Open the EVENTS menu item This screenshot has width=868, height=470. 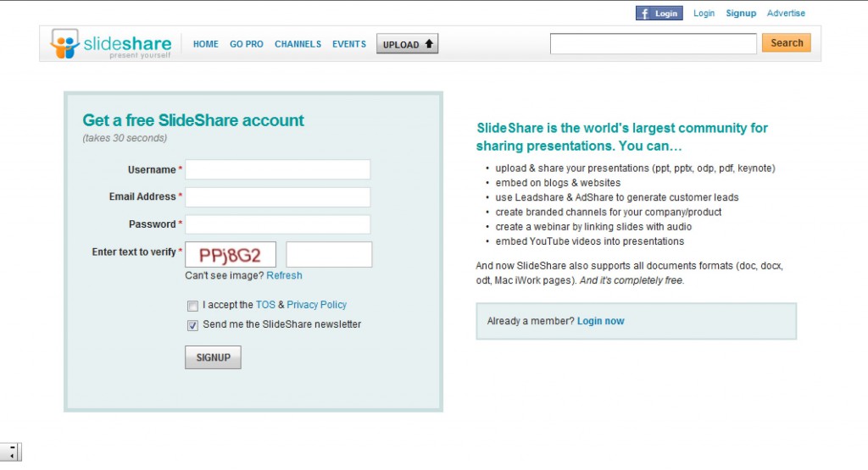[348, 44]
